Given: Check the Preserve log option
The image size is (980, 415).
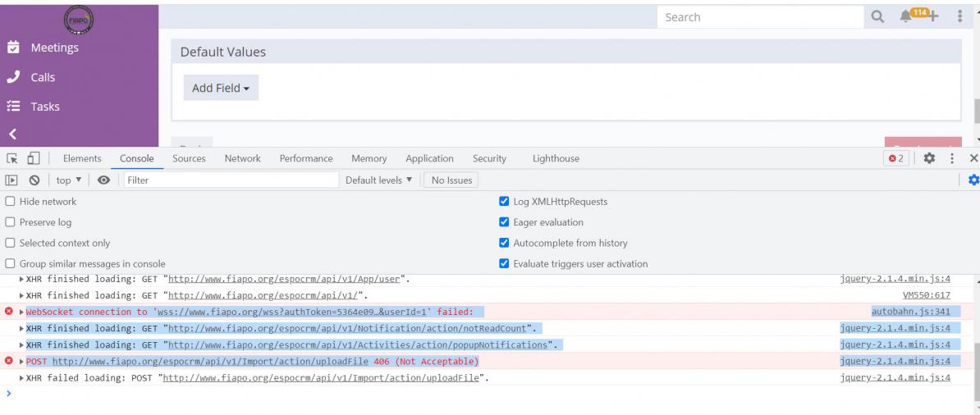Looking at the screenshot, I should (x=10, y=222).
